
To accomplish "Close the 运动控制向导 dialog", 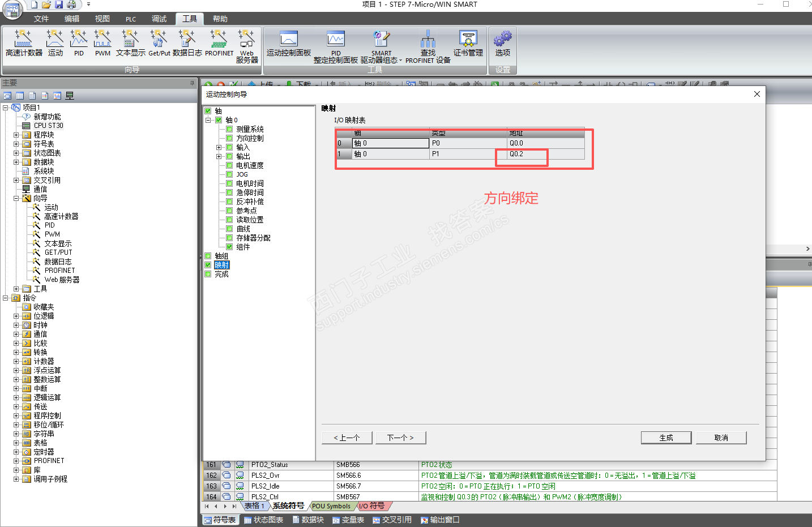I will [757, 94].
